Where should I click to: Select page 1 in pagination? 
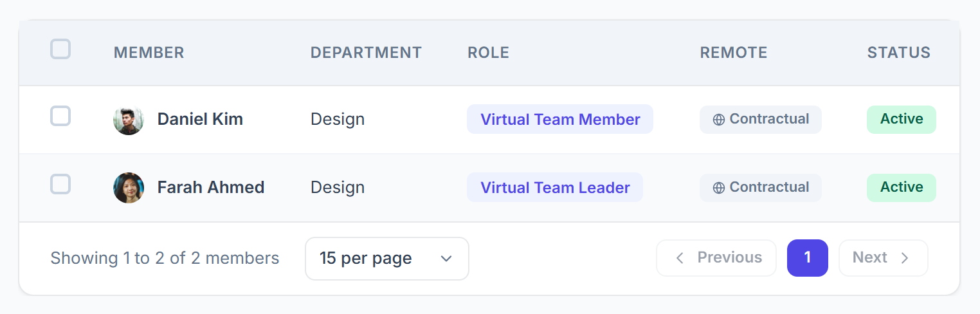808,258
